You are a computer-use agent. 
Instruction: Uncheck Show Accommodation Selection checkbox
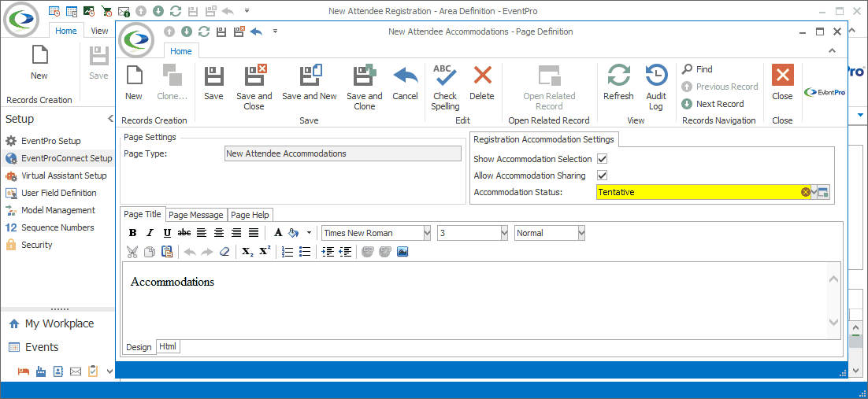coord(603,159)
